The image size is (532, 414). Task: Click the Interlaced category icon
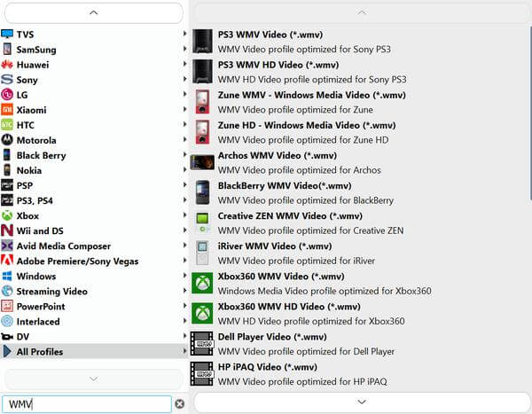7,321
